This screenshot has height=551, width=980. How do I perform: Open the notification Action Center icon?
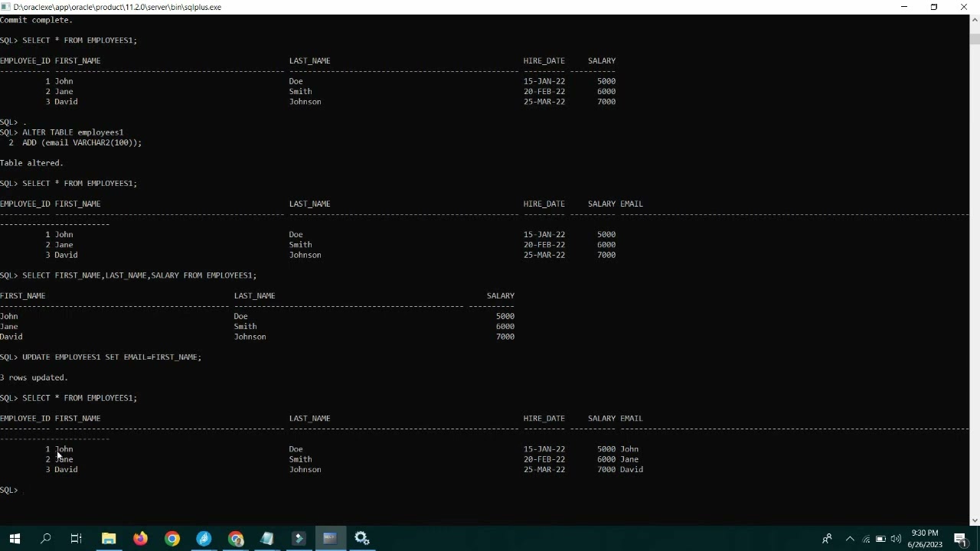tap(961, 539)
